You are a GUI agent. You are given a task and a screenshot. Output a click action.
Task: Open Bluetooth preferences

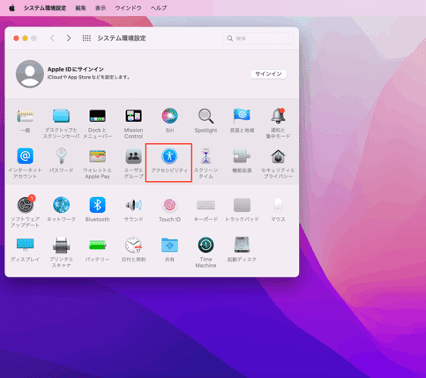pyautogui.click(x=97, y=209)
